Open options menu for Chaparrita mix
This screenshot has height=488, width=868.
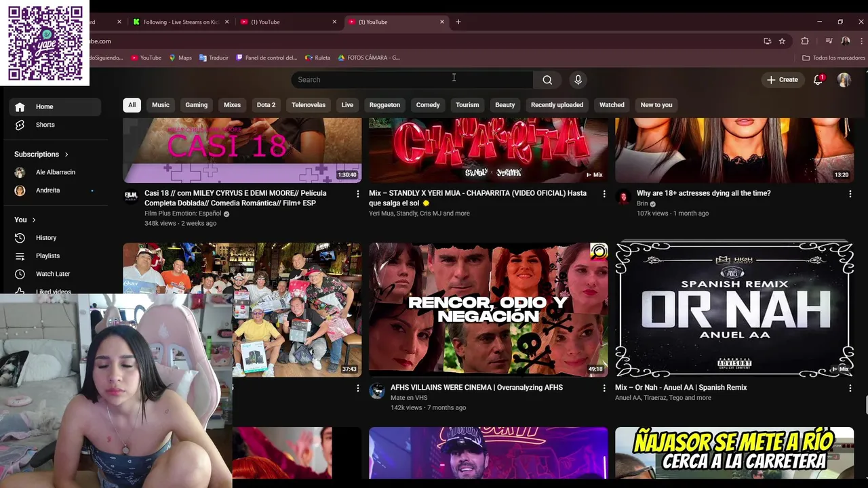[604, 194]
